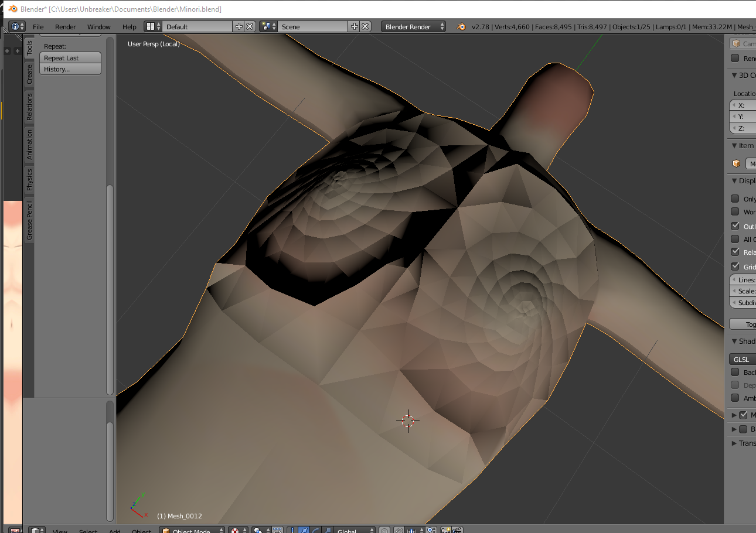
Task: Uncheck the Grid display checkbox
Action: tap(734, 266)
